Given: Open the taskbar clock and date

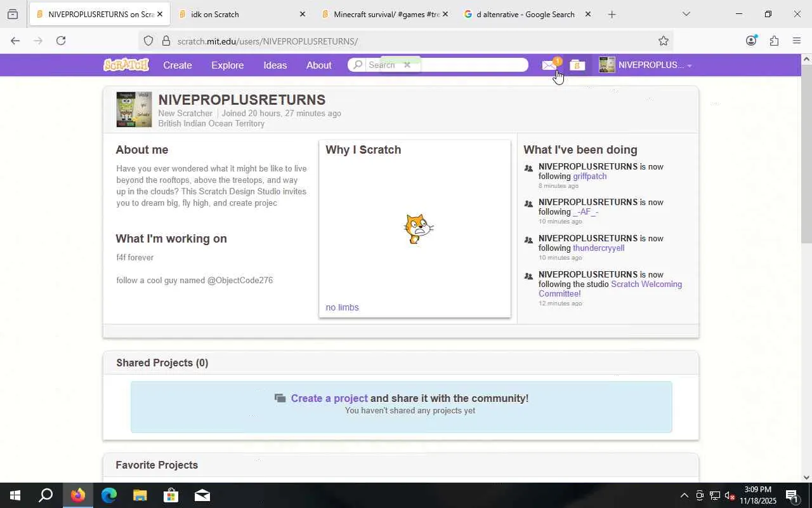Looking at the screenshot, I should 758,495.
